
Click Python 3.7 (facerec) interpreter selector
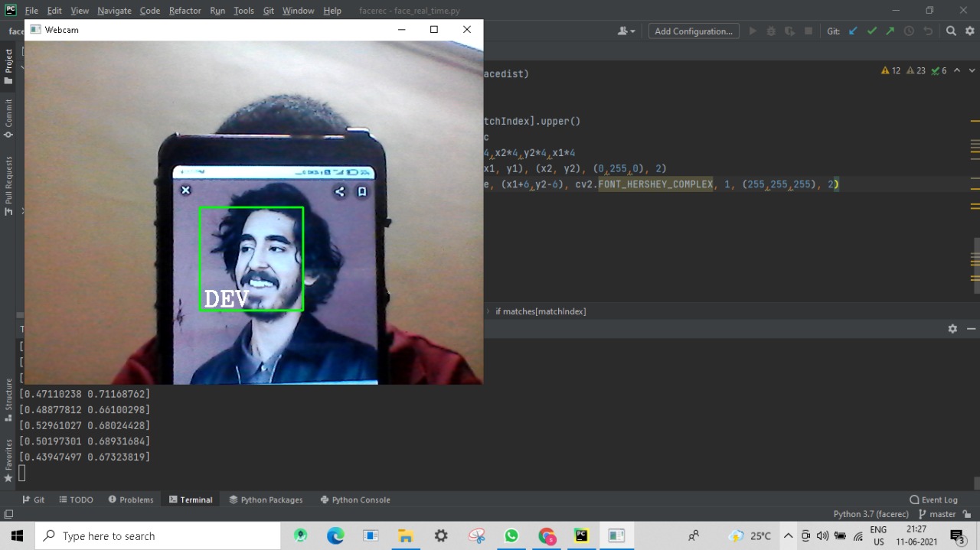pyautogui.click(x=871, y=514)
